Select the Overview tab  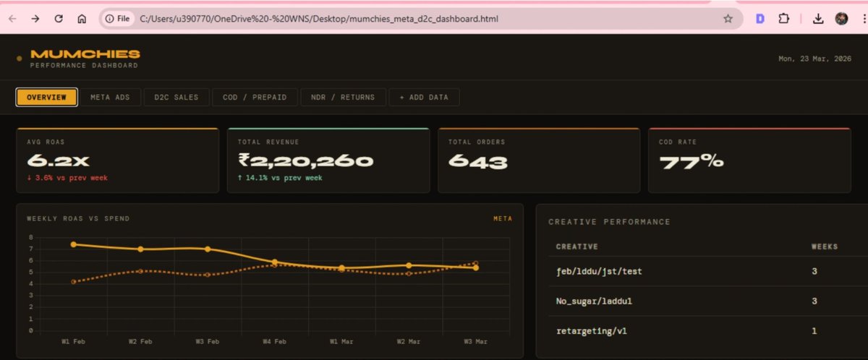click(47, 97)
